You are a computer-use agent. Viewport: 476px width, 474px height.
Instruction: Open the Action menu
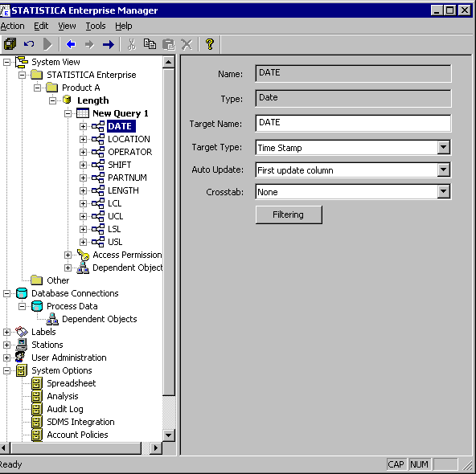(x=12, y=26)
